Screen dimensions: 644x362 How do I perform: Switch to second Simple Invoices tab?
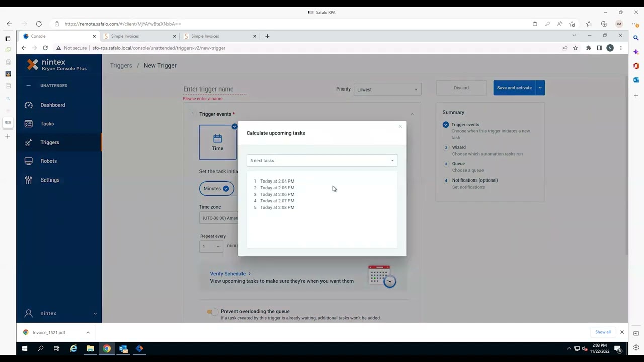[x=220, y=36]
